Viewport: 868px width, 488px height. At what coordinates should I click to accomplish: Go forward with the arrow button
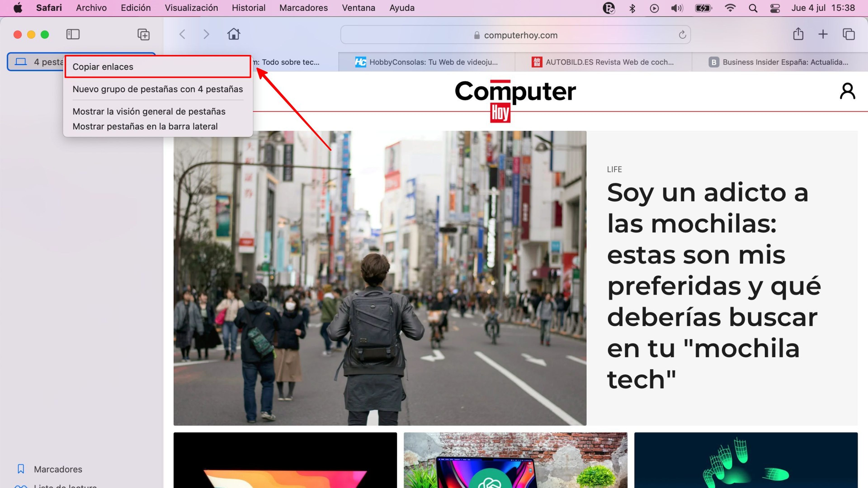click(206, 34)
